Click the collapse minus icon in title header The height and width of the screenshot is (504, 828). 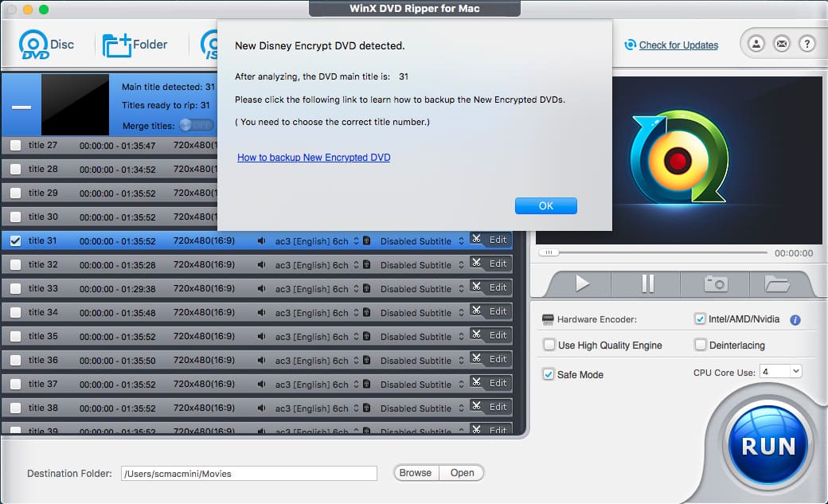tap(21, 107)
